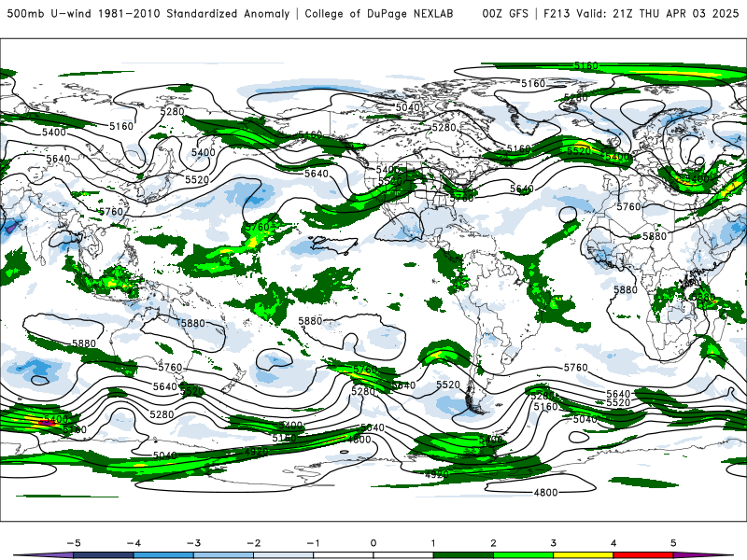This screenshot has height=560, width=747.
Task: Click the '5880' contour label in central South Pacific
Action: pyautogui.click(x=311, y=321)
